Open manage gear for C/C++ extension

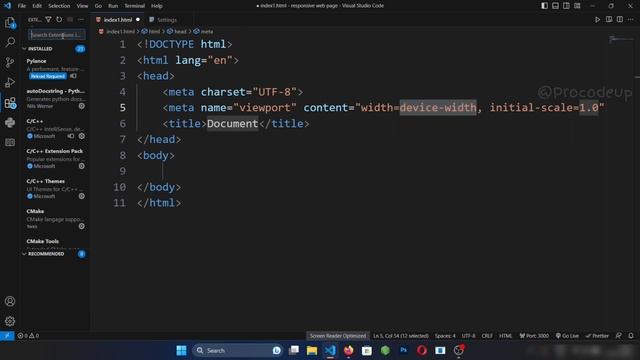[82, 136]
